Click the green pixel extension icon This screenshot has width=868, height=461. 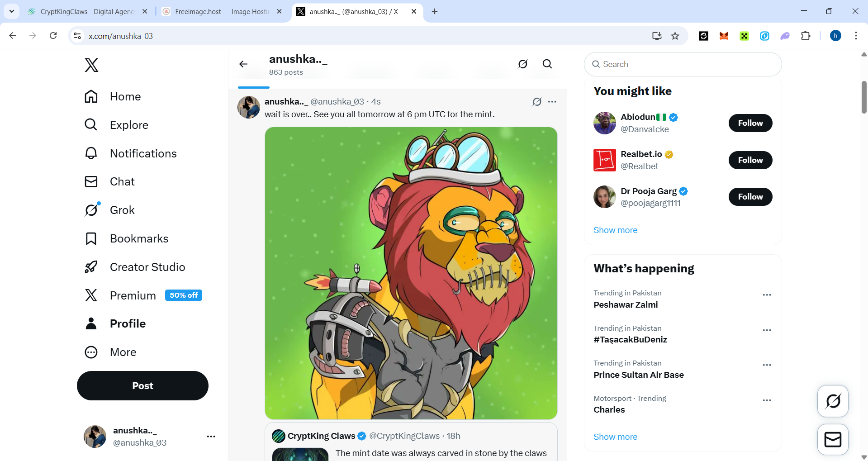(744, 36)
